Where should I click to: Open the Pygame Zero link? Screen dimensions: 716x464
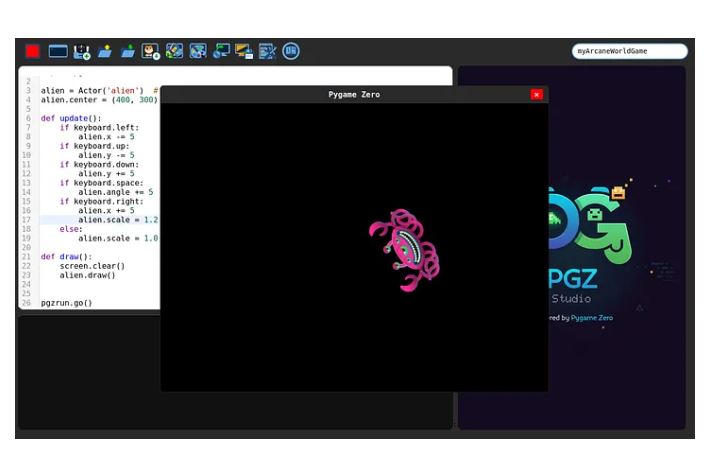[592, 318]
